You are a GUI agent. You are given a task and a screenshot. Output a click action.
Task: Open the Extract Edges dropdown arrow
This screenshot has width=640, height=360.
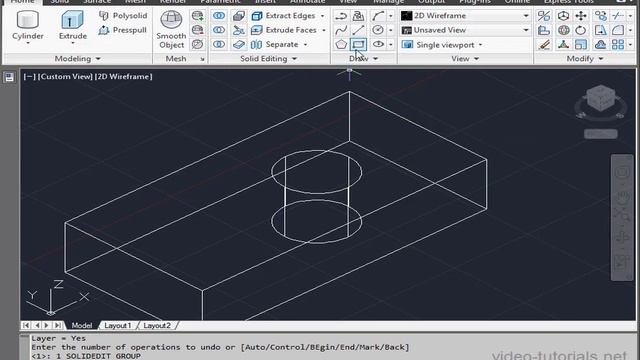coord(322,16)
